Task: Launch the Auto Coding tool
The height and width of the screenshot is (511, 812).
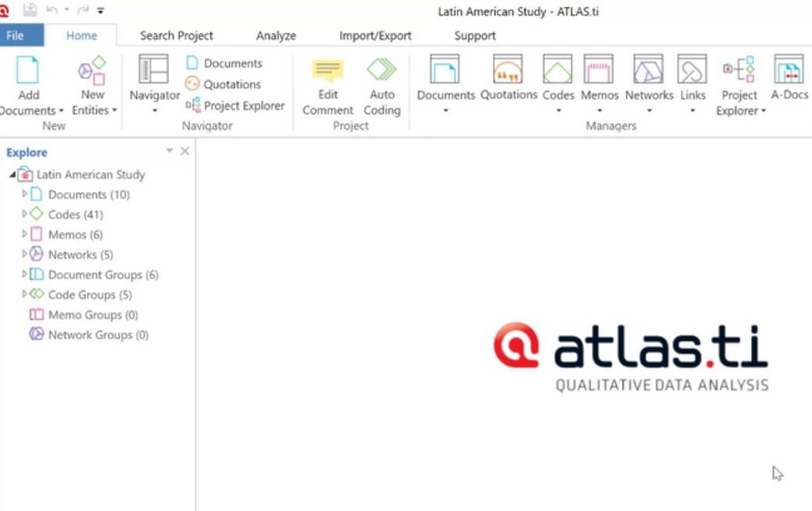Action: (381, 69)
